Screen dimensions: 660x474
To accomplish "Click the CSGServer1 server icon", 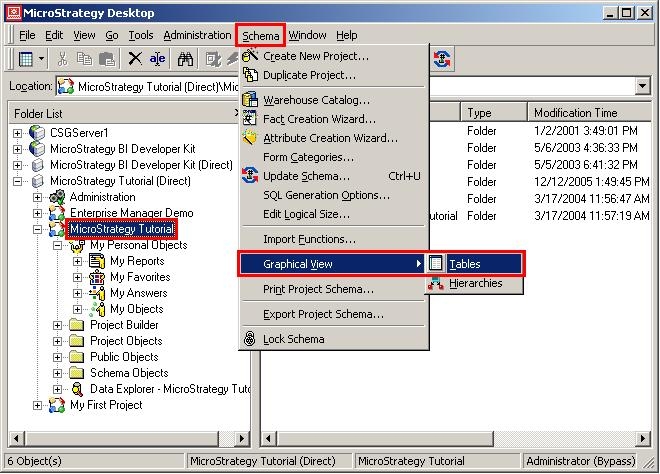I will 38,133.
